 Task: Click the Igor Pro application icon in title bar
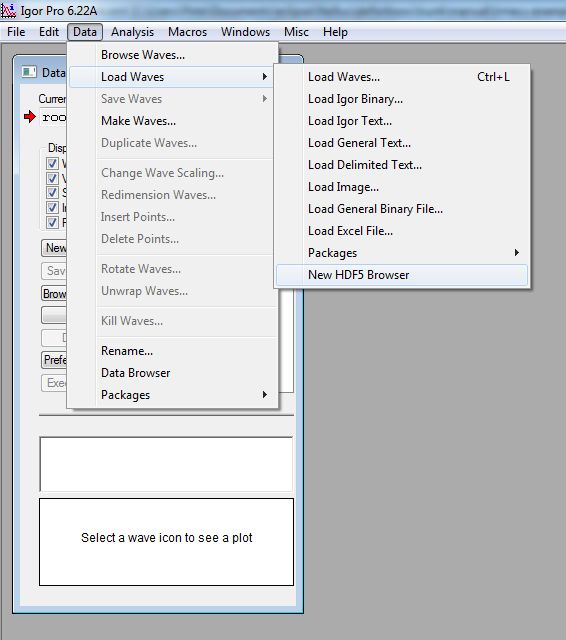[x=8, y=10]
